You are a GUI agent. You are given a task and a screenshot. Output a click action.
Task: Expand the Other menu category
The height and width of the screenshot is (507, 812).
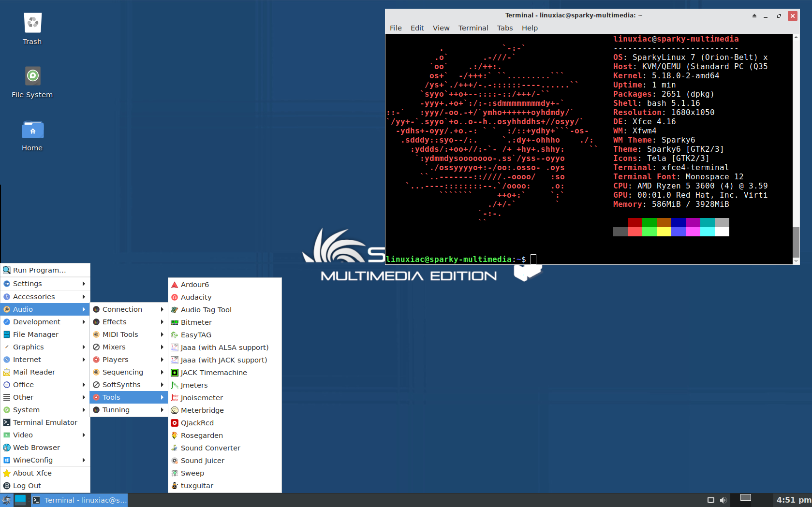point(45,397)
